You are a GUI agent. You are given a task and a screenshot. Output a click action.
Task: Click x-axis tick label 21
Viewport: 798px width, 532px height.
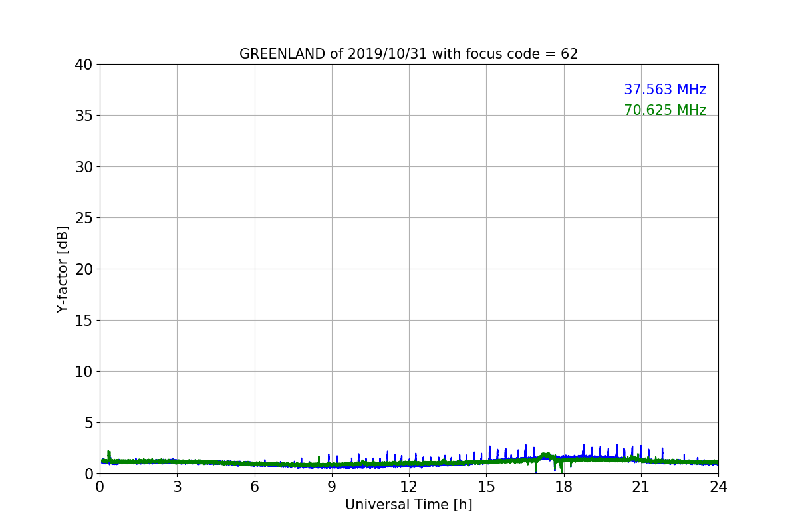point(641,486)
